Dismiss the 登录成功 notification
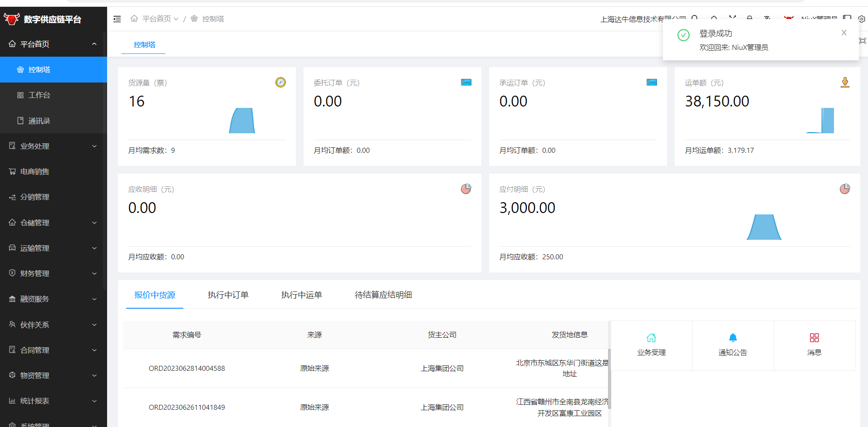This screenshot has height=427, width=868. [x=844, y=33]
